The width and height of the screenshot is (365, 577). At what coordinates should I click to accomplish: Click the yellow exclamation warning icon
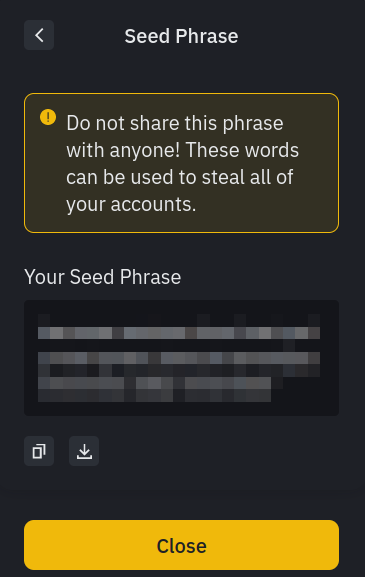click(x=48, y=117)
